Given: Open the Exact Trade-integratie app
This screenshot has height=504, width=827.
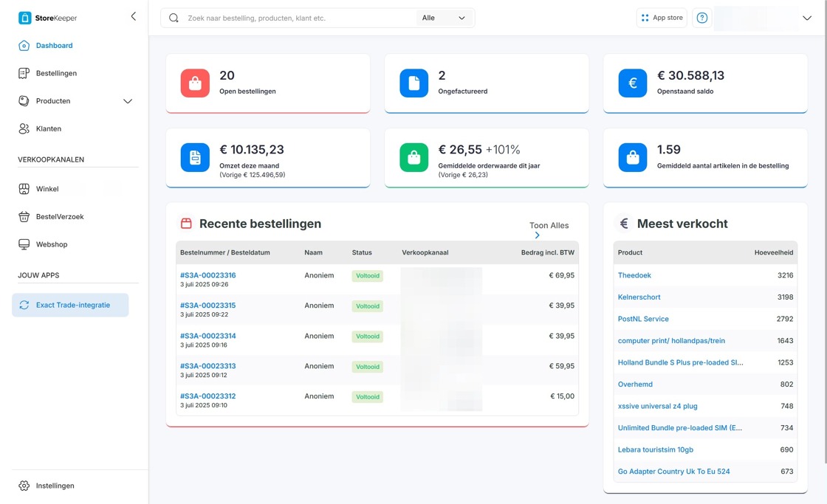Looking at the screenshot, I should tap(70, 305).
